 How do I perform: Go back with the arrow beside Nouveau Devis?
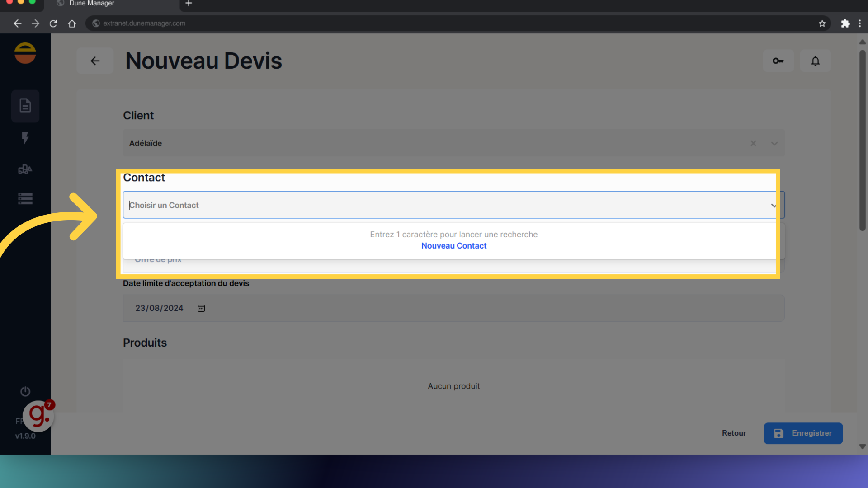tap(95, 61)
